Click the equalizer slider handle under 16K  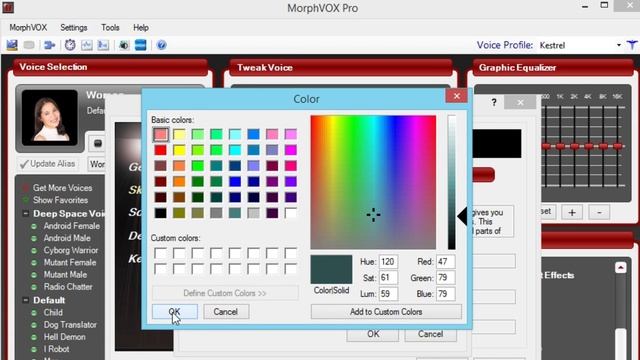[x=618, y=146]
